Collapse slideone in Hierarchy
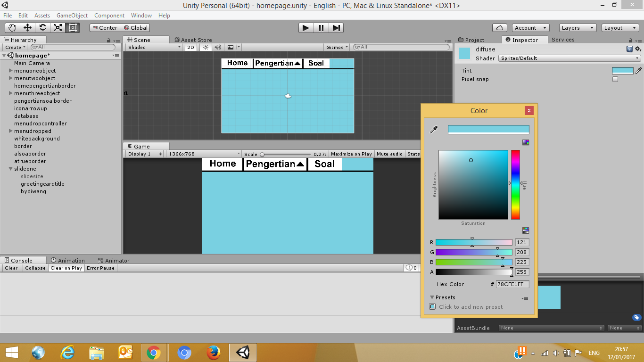This screenshot has width=644, height=362. pos(11,169)
